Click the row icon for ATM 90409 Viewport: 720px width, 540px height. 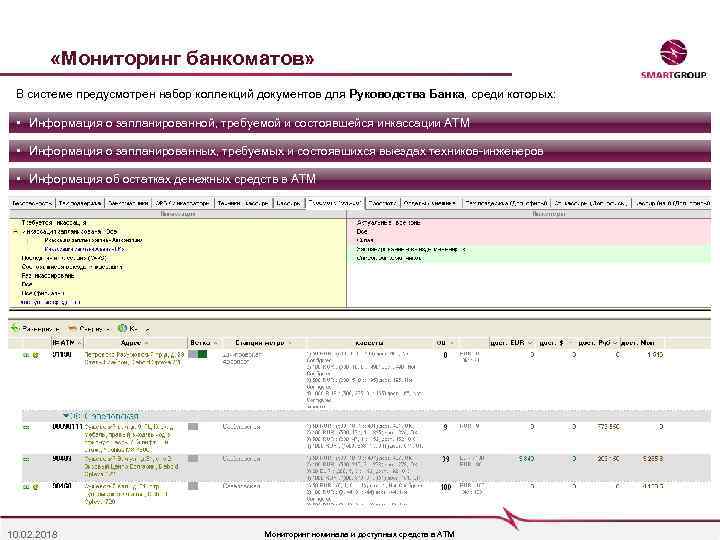click(26, 459)
